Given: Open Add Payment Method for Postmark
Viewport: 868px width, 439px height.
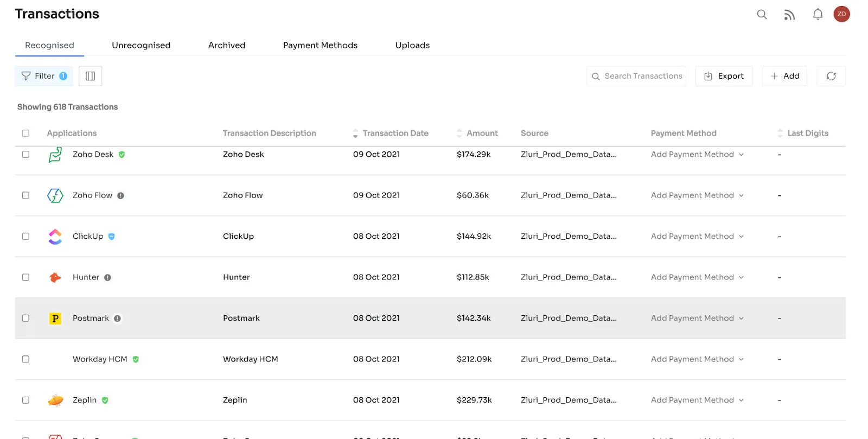Looking at the screenshot, I should coord(697,319).
